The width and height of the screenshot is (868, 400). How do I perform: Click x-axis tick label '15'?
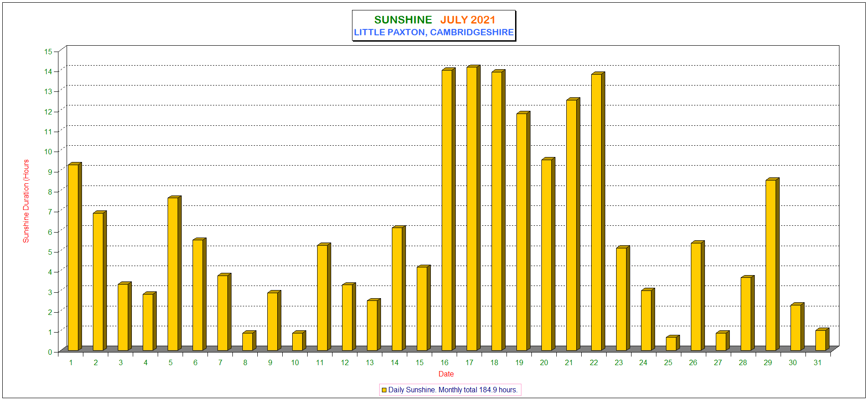click(420, 362)
